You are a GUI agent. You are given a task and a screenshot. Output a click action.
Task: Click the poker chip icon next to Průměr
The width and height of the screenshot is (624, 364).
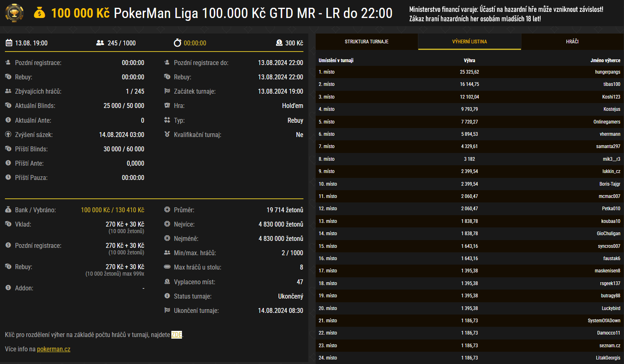click(x=167, y=209)
